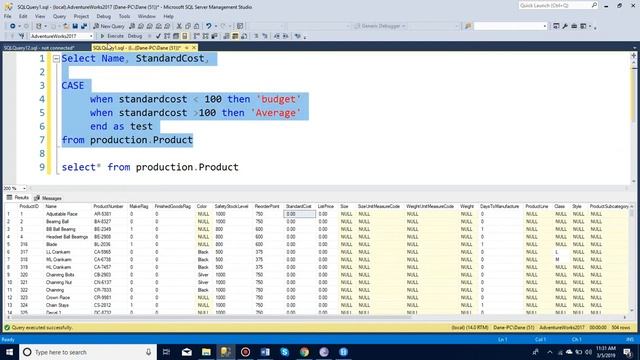The image size is (640, 360).
Task: Close the SQLQuery1.sql active tab
Action: pos(194,48)
